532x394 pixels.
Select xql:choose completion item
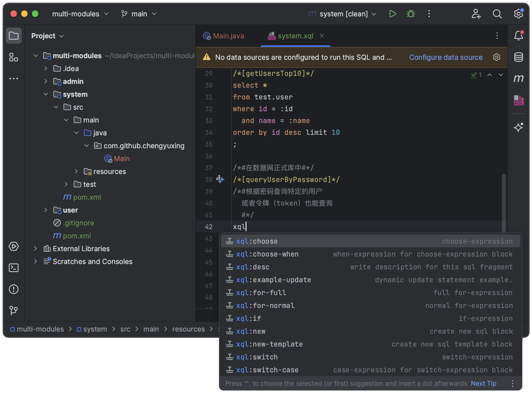[370, 241]
